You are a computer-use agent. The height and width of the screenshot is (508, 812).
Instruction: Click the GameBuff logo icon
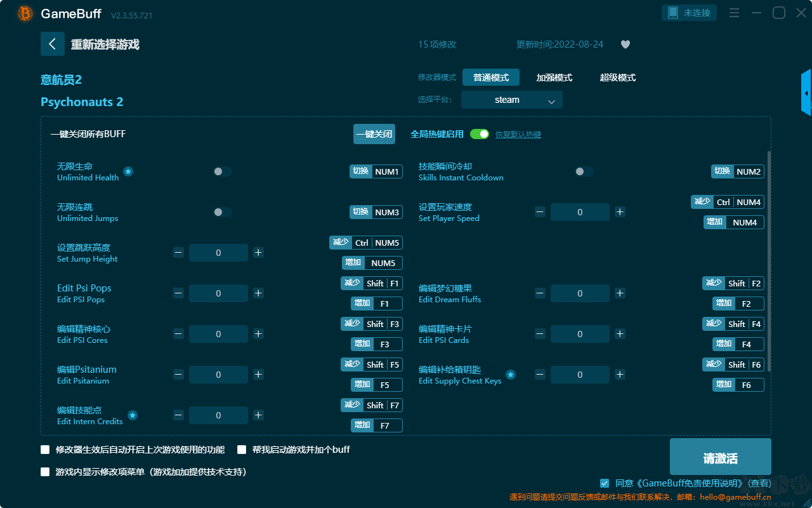click(25, 13)
